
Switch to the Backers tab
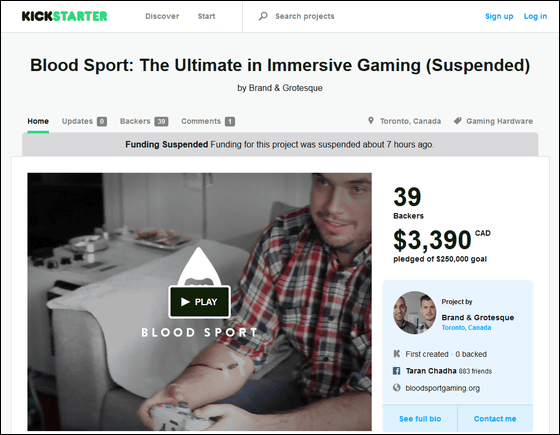144,121
